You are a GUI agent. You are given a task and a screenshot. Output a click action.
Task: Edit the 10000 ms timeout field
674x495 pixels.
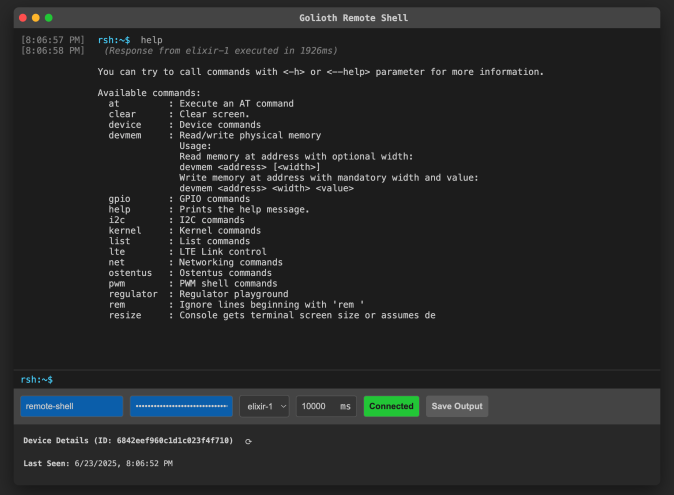[x=326, y=406]
